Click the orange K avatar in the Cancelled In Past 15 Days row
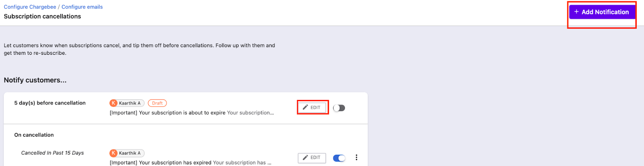The width and height of the screenshot is (644, 166). (x=114, y=153)
